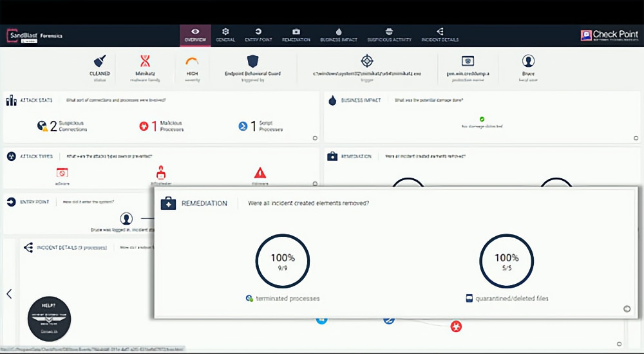Click the Check Point logo
Viewport: 644px width, 354px height.
click(609, 35)
